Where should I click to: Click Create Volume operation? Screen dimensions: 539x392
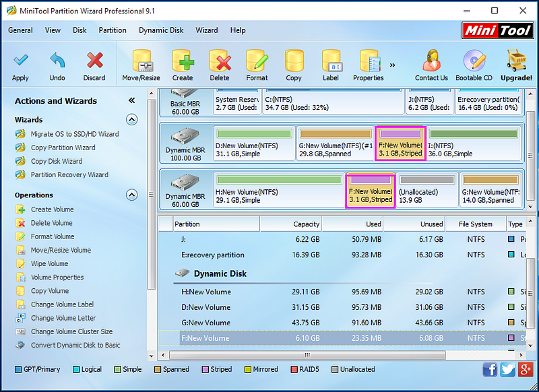click(x=44, y=209)
